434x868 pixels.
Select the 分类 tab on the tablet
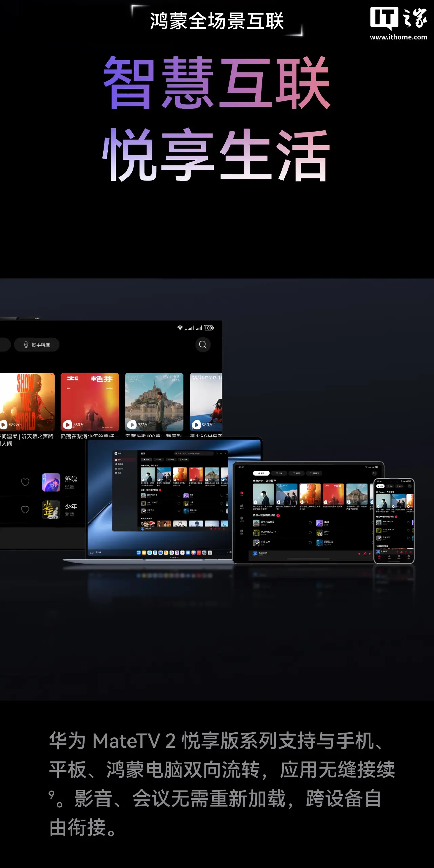coord(279,473)
